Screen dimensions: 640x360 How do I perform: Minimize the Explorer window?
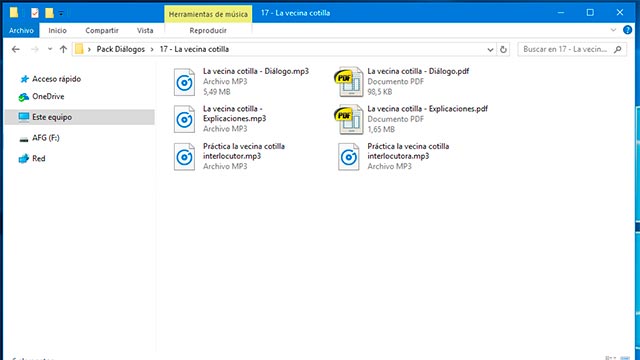[x=561, y=13]
